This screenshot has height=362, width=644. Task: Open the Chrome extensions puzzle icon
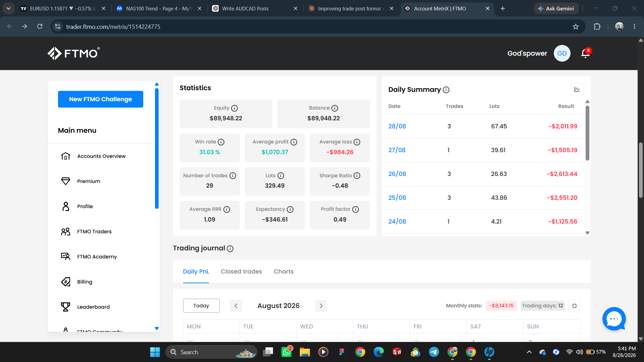pyautogui.click(x=597, y=26)
